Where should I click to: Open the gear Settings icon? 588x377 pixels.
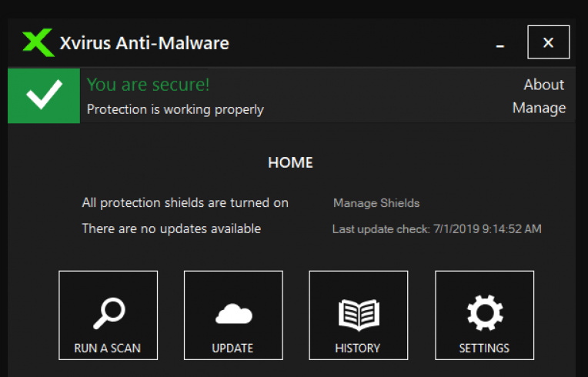coord(484,314)
